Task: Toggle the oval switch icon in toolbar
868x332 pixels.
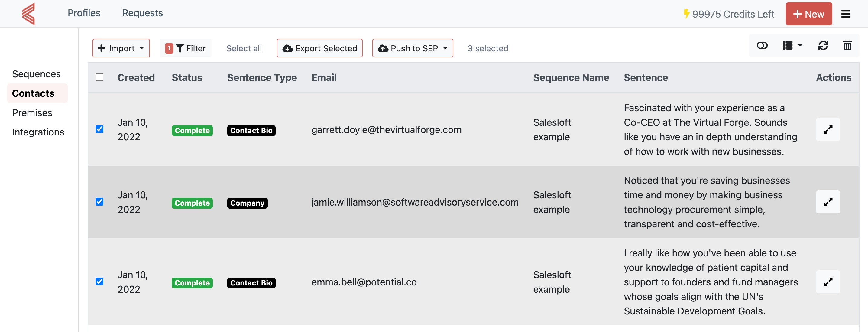Action: coord(762,45)
